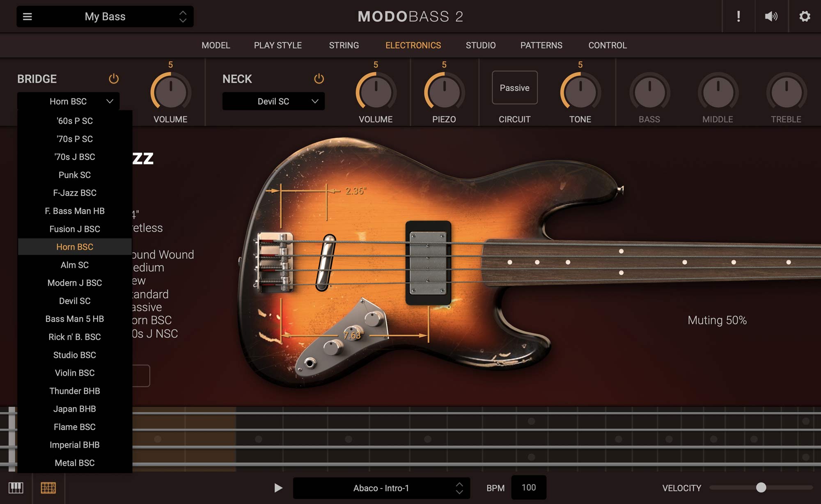821x504 pixels.
Task: Click the Bridge VOLUME knob
Action: click(171, 92)
